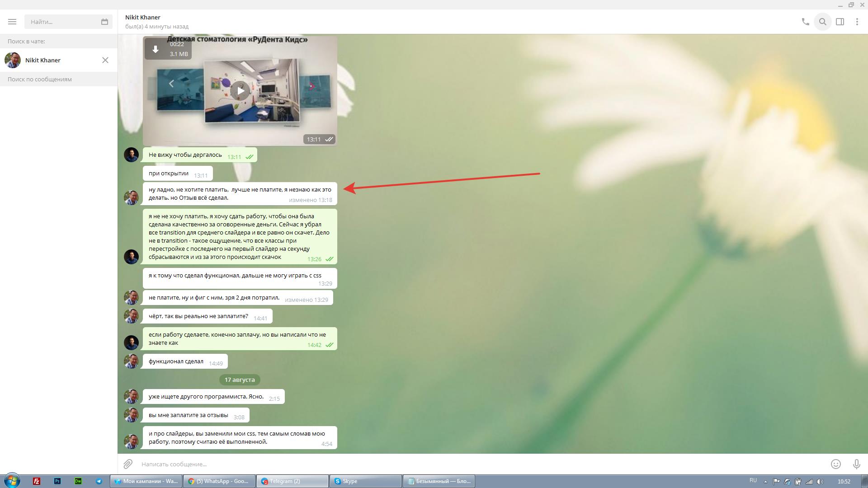
Task: Open the emoji picker
Action: pyautogui.click(x=836, y=464)
